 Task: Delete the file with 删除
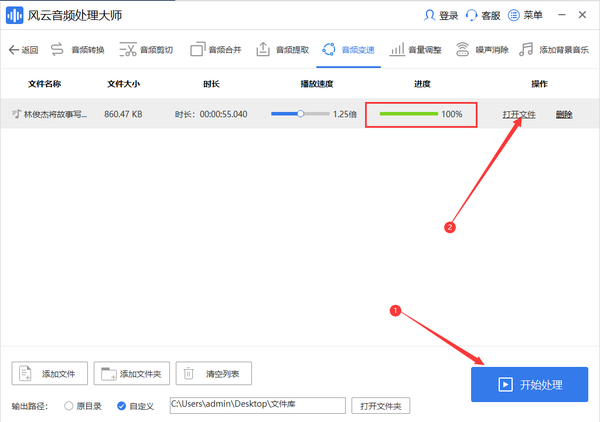tap(564, 114)
